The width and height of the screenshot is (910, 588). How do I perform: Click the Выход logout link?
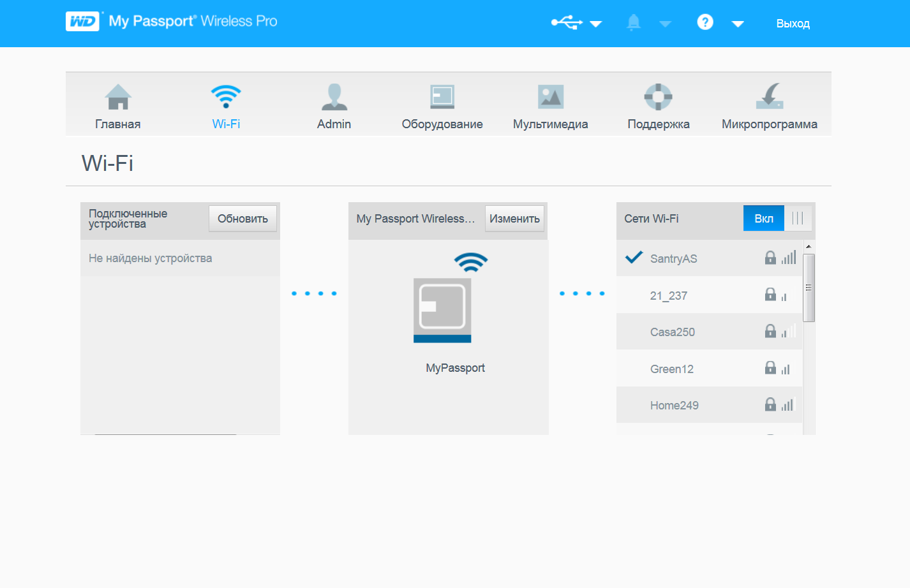click(793, 24)
